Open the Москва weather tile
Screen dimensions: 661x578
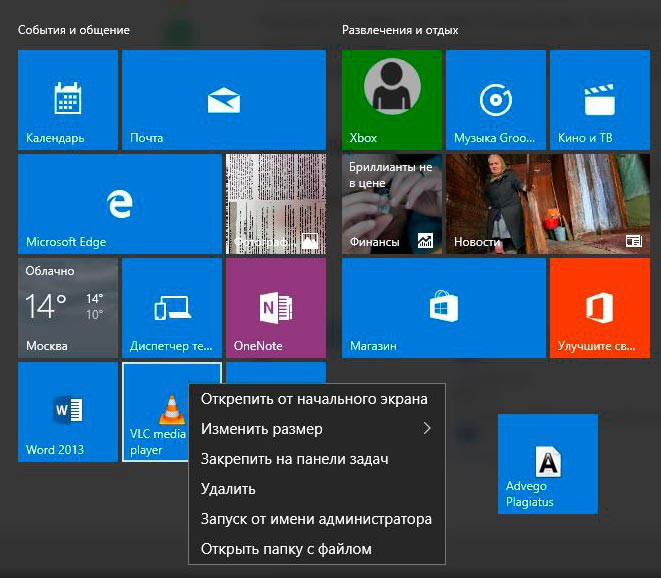click(x=68, y=308)
